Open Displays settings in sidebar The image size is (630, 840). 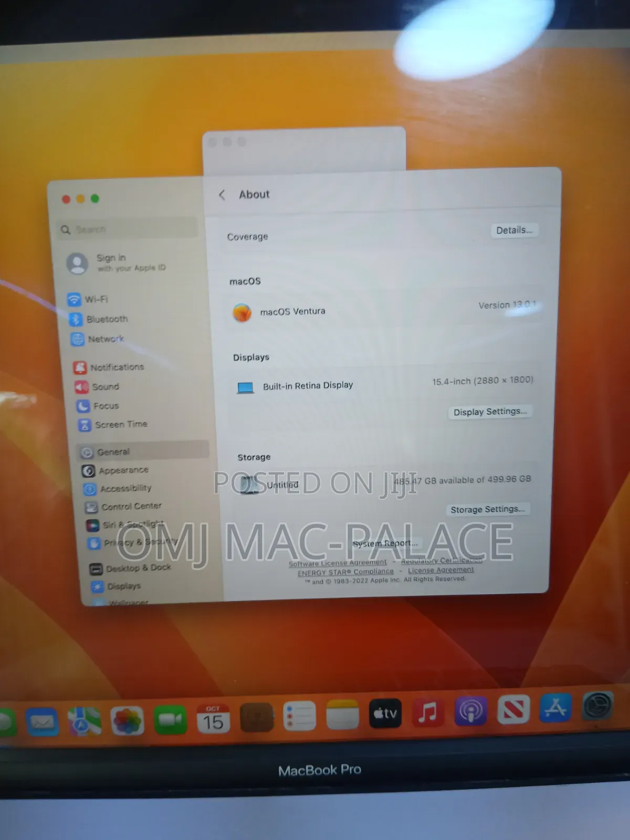coord(116,586)
